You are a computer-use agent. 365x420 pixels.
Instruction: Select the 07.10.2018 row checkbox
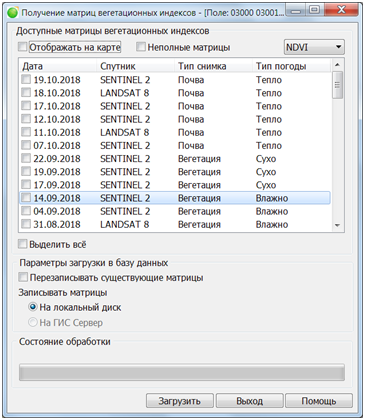pos(26,145)
